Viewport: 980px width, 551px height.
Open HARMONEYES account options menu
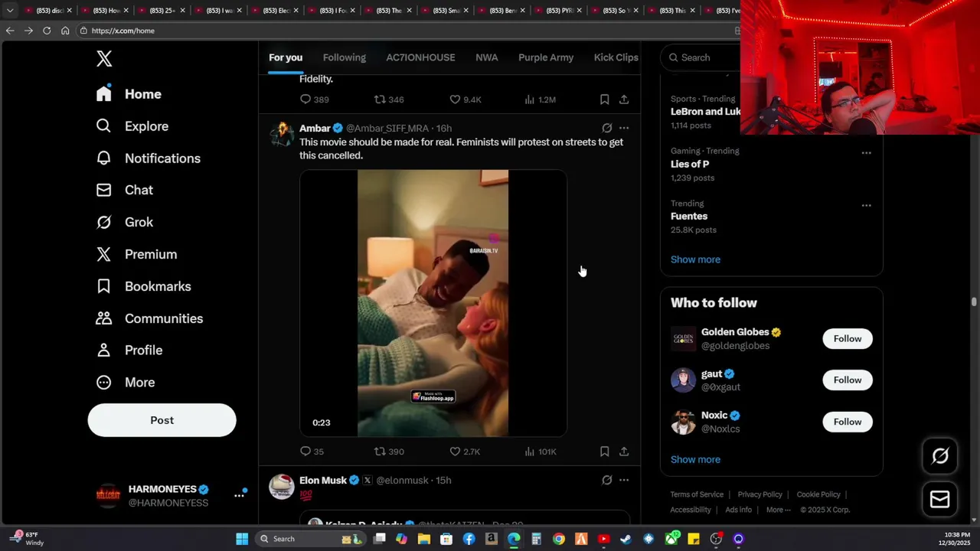click(x=239, y=496)
